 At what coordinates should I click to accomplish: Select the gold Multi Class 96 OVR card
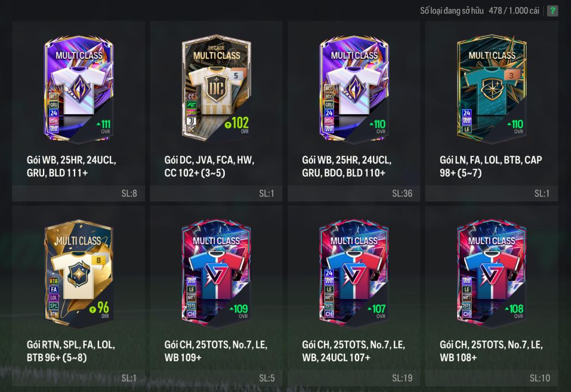79,273
